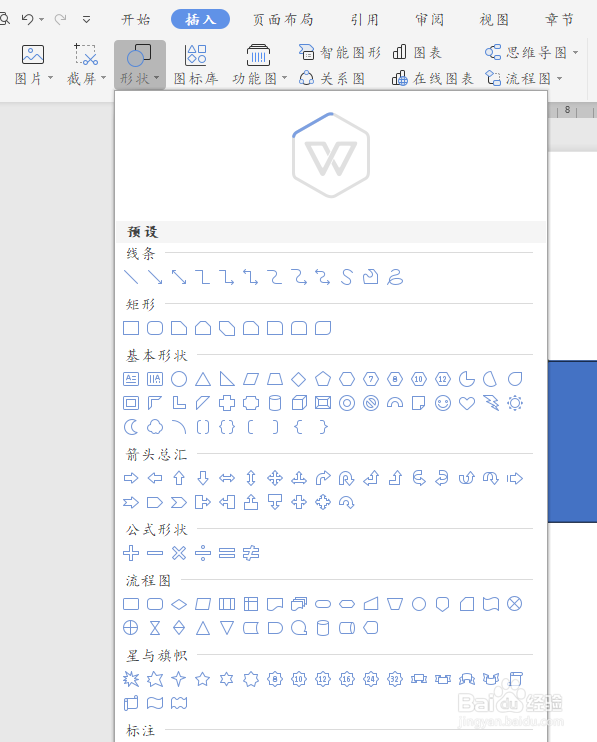Select the 插入 ribbon tab
597x742 pixels.
point(201,19)
